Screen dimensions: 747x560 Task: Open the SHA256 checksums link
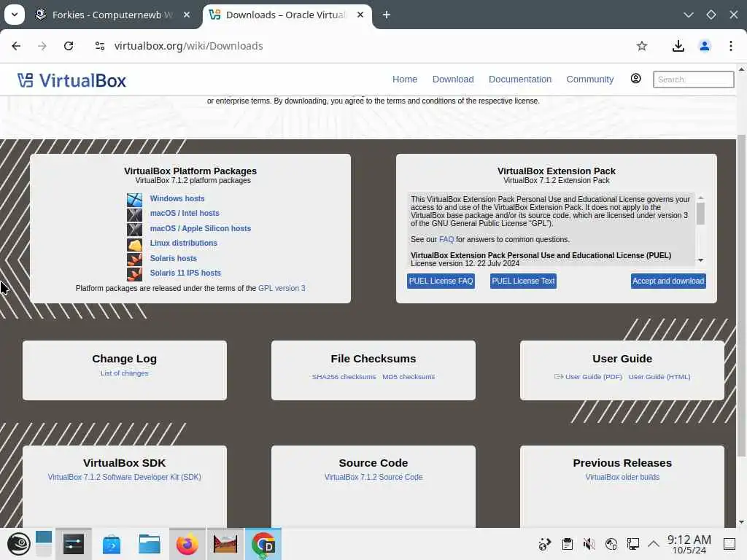point(344,377)
